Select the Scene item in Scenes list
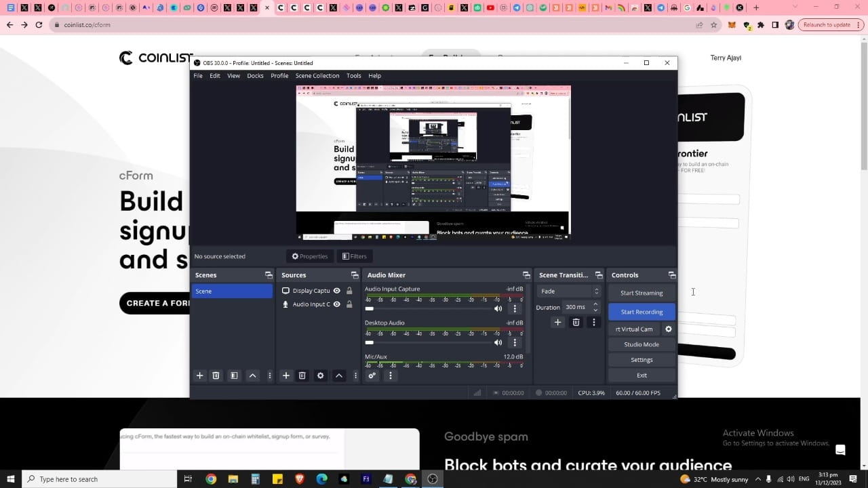This screenshot has height=488, width=868. click(233, 291)
